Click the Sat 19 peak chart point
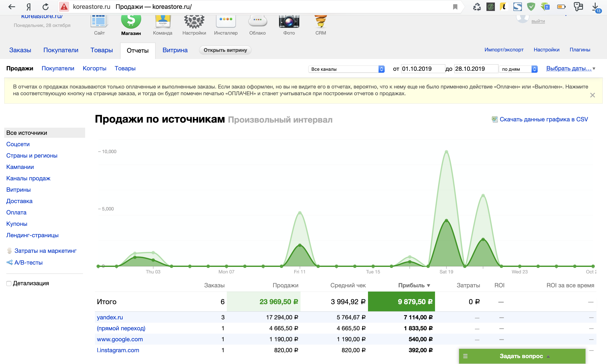Viewport: 607px width, 364px height. [x=446, y=152]
